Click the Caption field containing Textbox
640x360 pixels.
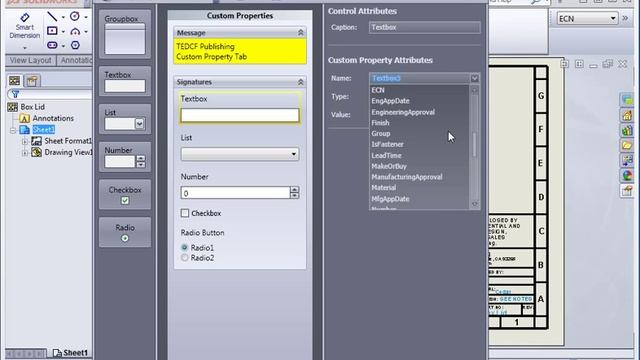tap(424, 27)
